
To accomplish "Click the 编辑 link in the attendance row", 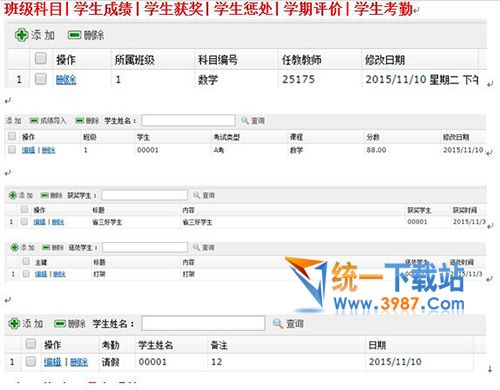I will point(52,362).
